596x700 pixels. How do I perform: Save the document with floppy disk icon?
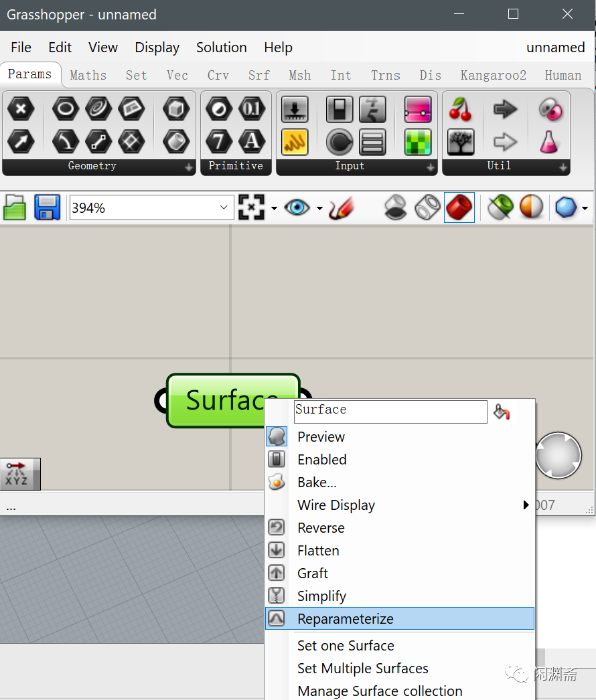(x=47, y=207)
